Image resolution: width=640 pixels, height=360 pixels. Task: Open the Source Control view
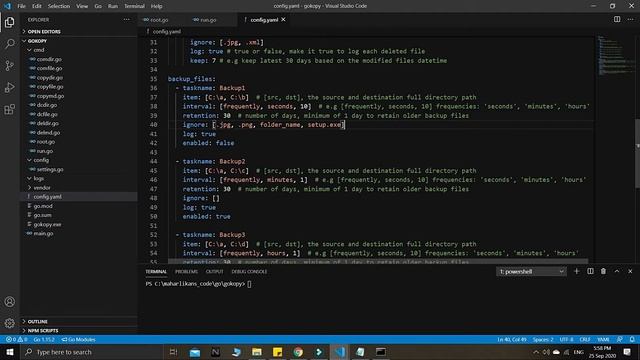coord(9,65)
